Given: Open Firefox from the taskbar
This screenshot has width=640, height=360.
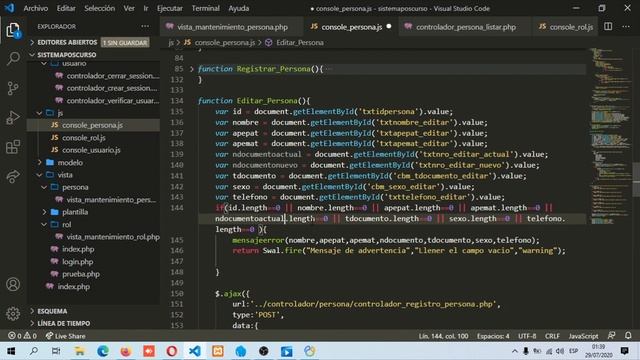Looking at the screenshot, I should point(126,351).
